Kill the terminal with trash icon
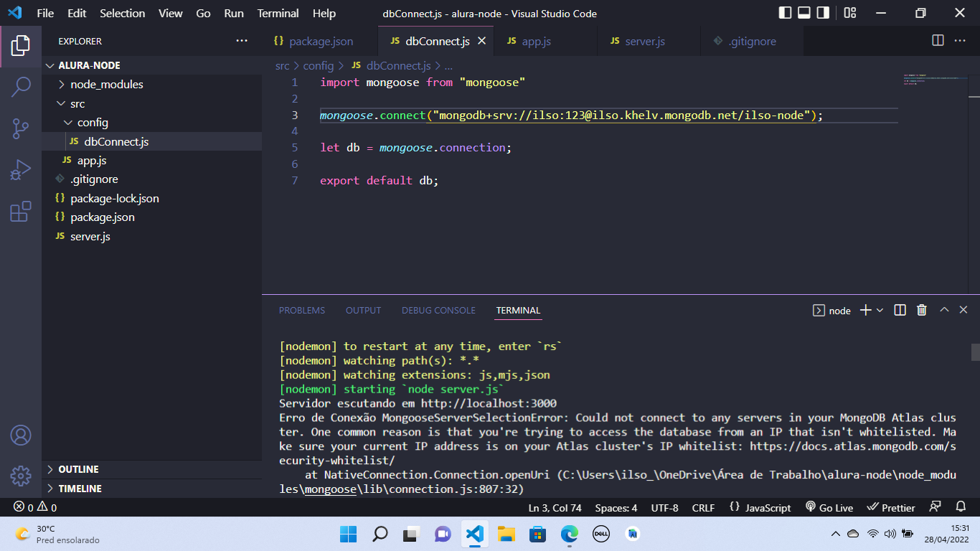980x551 pixels. pos(922,310)
